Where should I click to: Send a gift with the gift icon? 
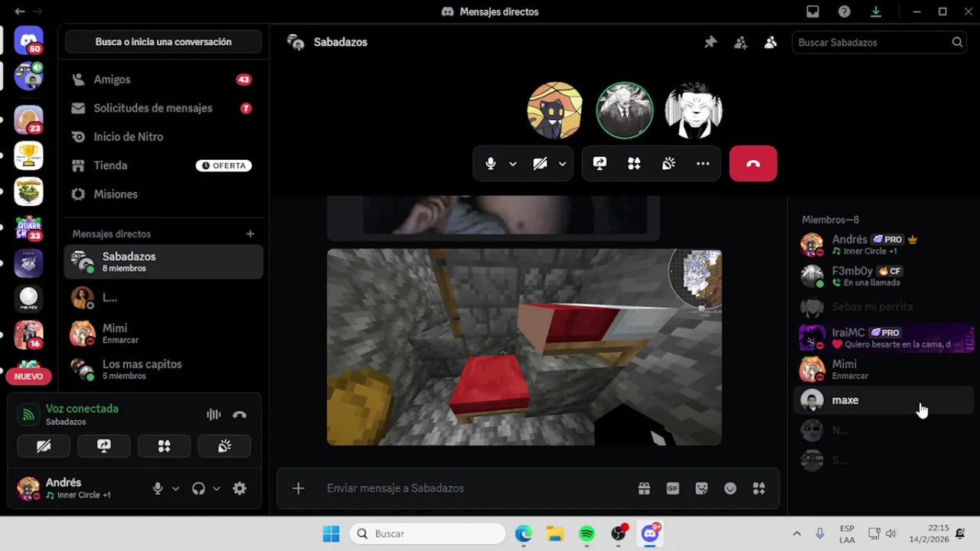(644, 488)
